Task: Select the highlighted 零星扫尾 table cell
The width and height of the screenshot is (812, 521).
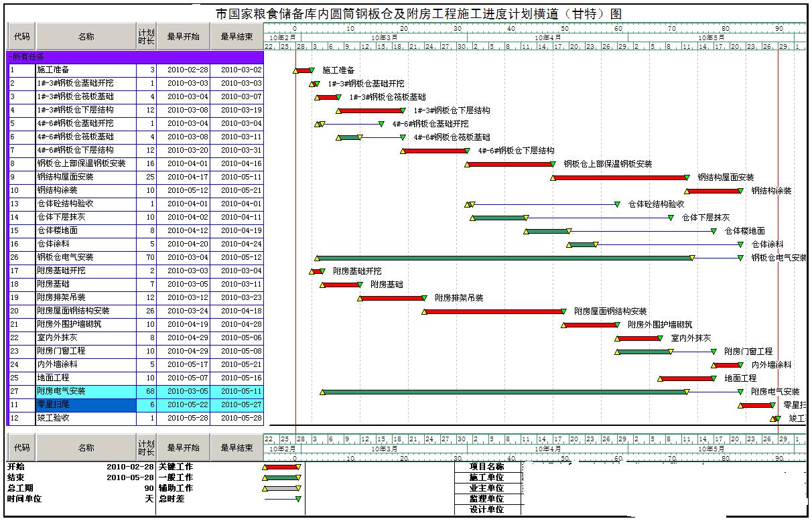Action: click(86, 404)
